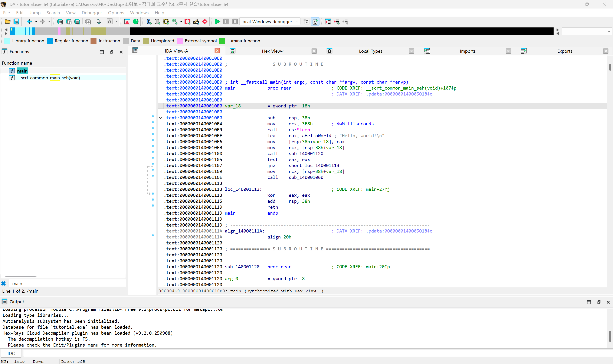Click the disassembly vertical scrollbar thumb
This screenshot has width=613, height=364.
610,67
